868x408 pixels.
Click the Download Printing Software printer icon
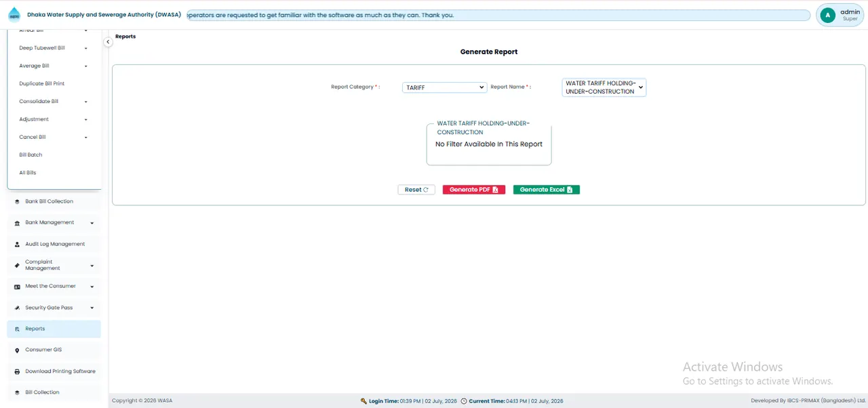[x=17, y=371]
